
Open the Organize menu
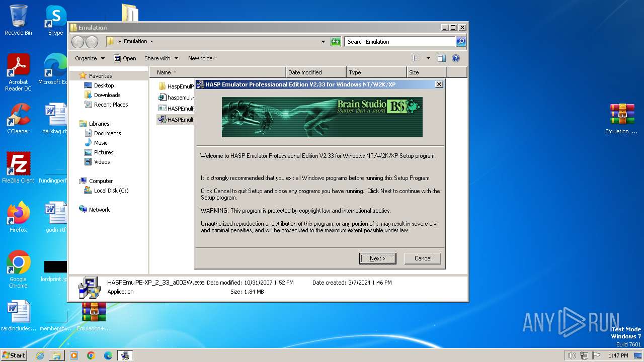tap(90, 58)
